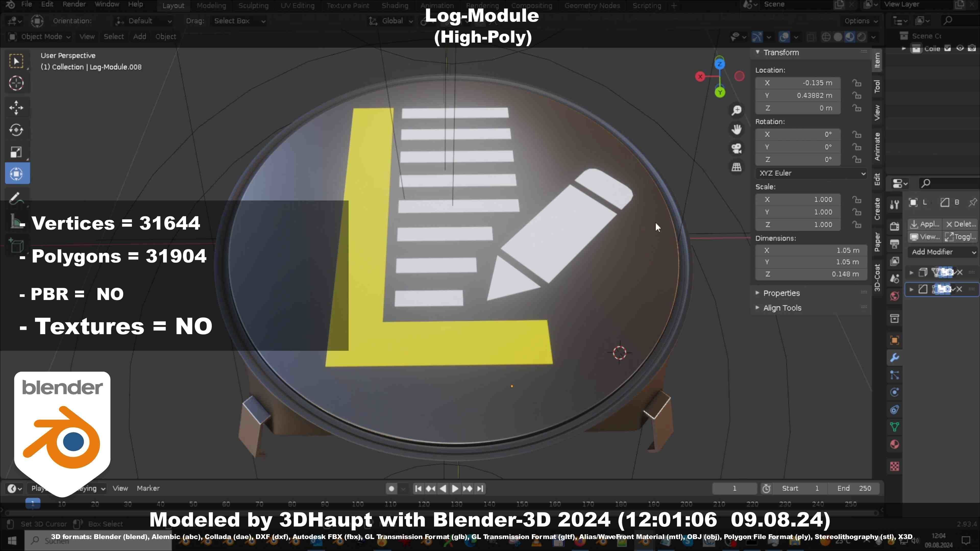Switch perspective/orthographic grid icon
The height and width of the screenshot is (551, 980).
tap(737, 167)
